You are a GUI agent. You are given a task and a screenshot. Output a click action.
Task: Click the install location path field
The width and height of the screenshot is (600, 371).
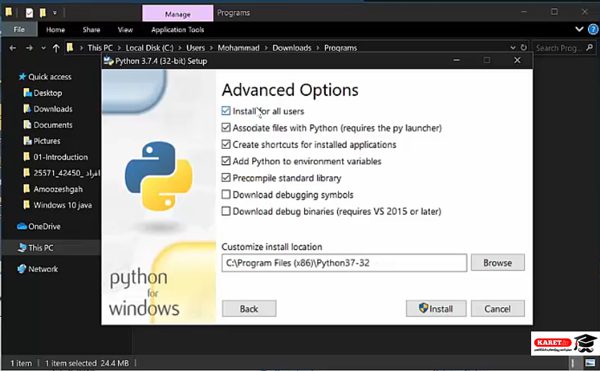point(344,263)
